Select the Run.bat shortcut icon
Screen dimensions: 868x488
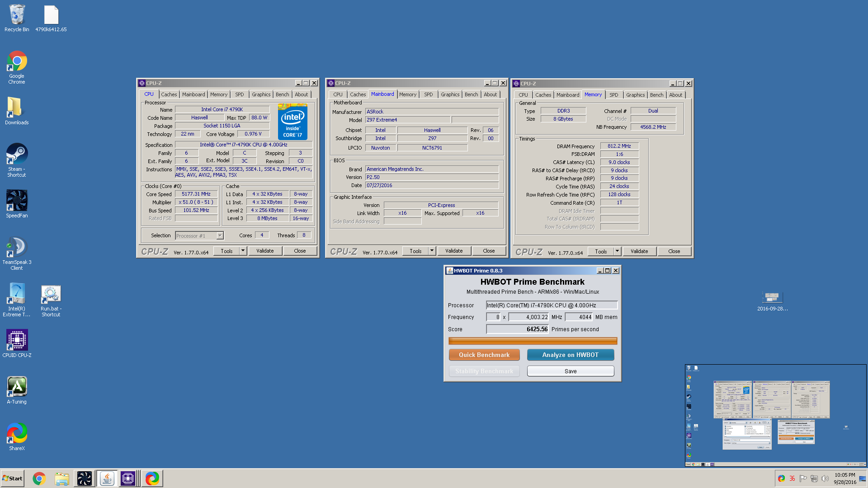click(x=51, y=300)
